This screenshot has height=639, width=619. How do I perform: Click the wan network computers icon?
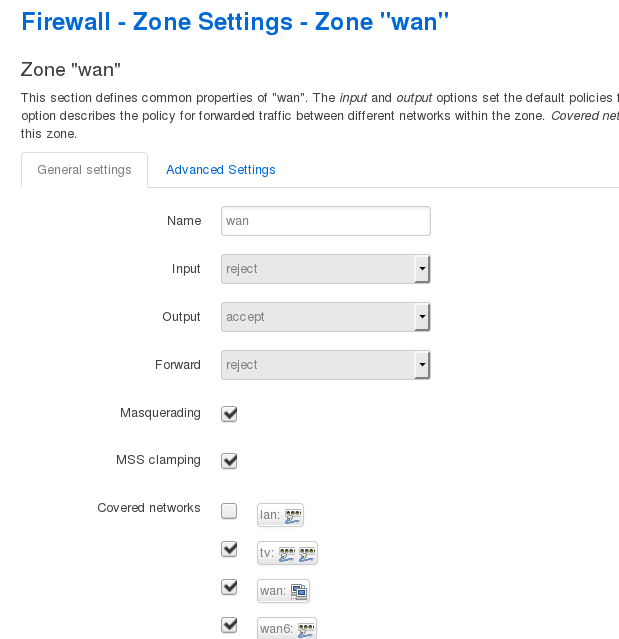click(299, 591)
